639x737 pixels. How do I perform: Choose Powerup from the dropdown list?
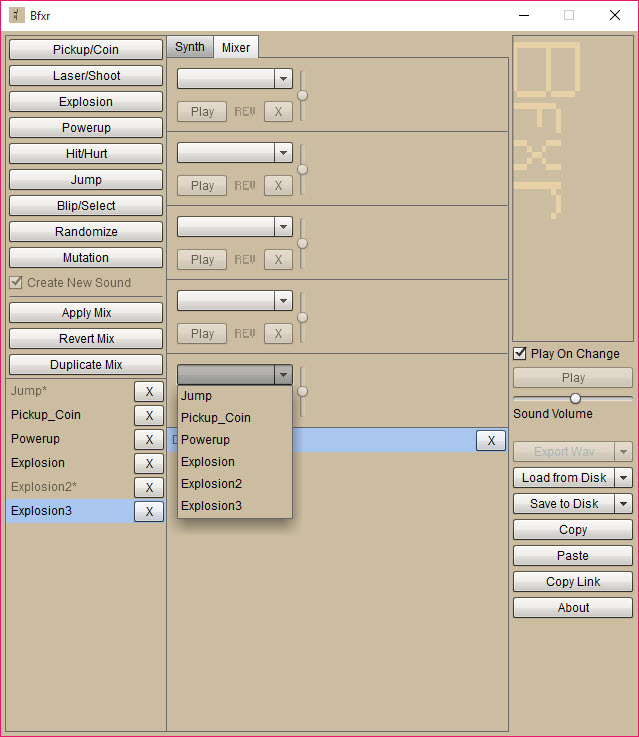pos(235,439)
